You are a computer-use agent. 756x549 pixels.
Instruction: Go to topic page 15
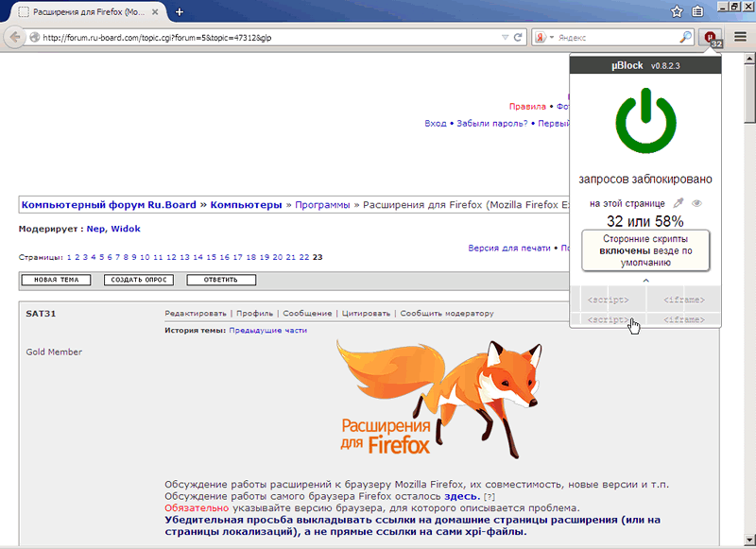(211, 257)
